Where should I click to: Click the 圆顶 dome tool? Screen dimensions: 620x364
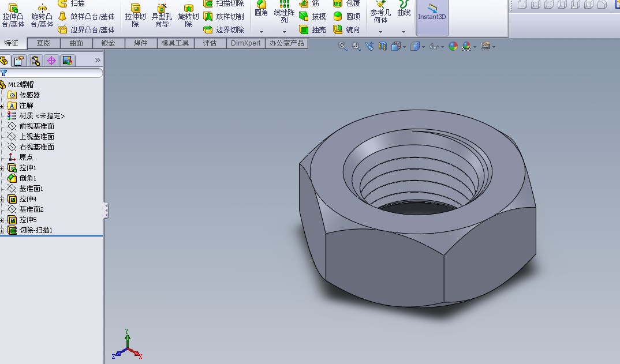347,16
